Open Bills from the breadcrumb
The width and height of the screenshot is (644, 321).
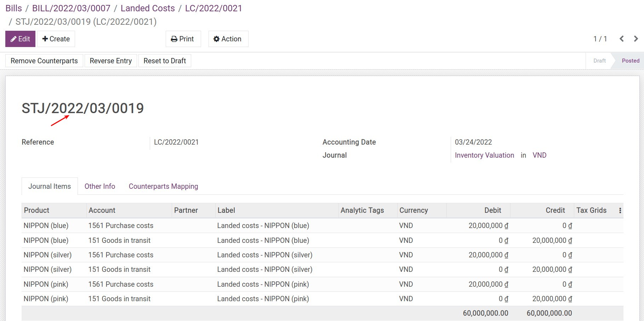click(13, 8)
